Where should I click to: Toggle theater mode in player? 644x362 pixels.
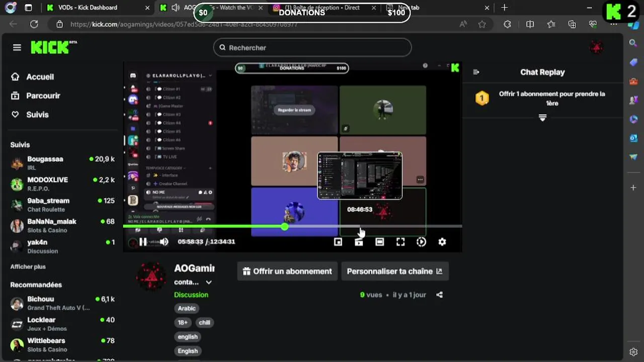[380, 242]
